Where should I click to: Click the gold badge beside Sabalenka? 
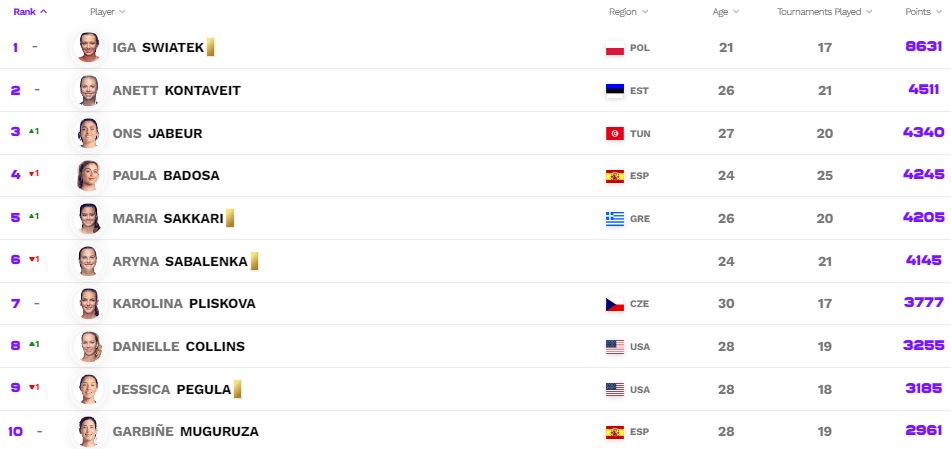254,261
